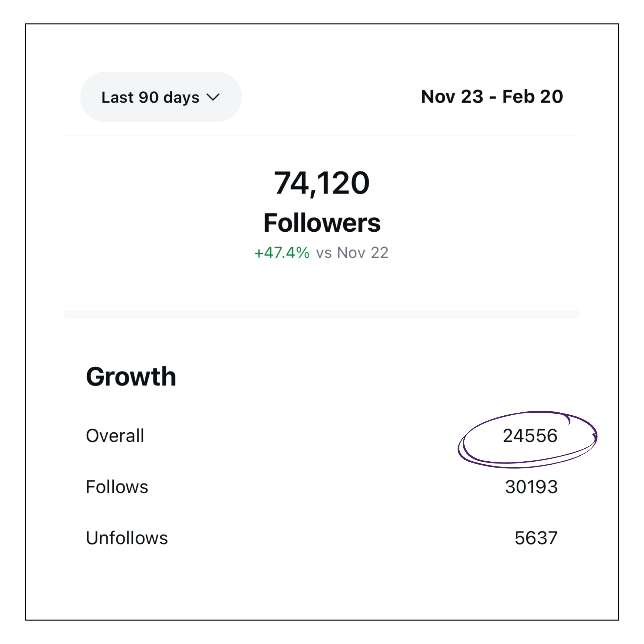
Task: Click the circled 24556 overall value
Action: 530,435
